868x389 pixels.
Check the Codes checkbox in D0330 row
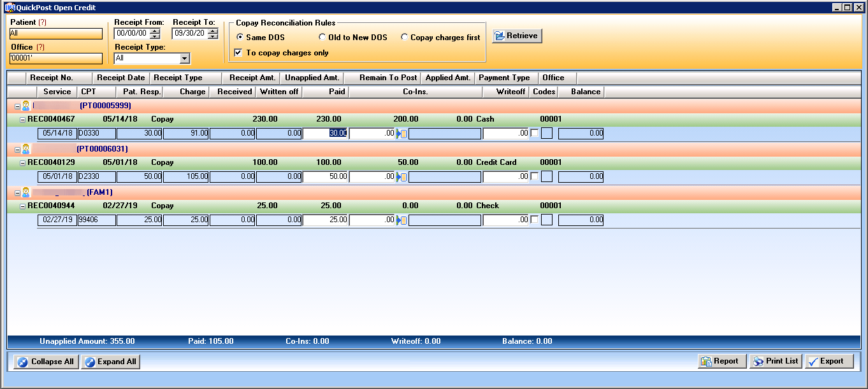(534, 133)
